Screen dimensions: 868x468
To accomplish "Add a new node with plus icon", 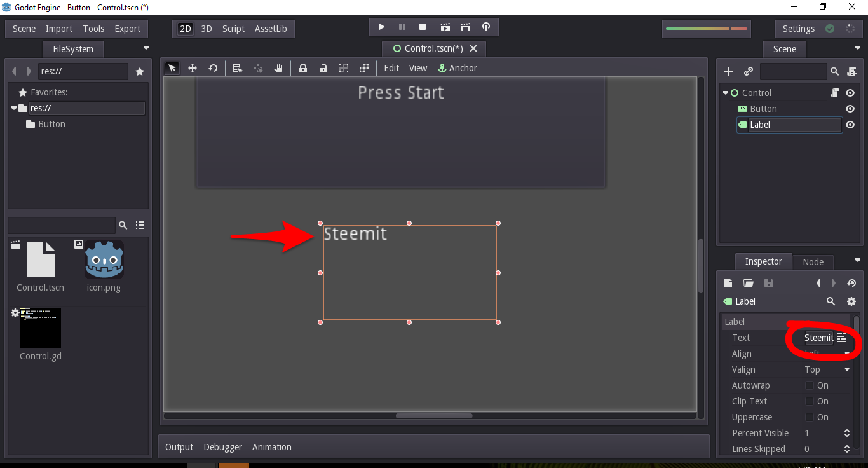I will tap(728, 72).
